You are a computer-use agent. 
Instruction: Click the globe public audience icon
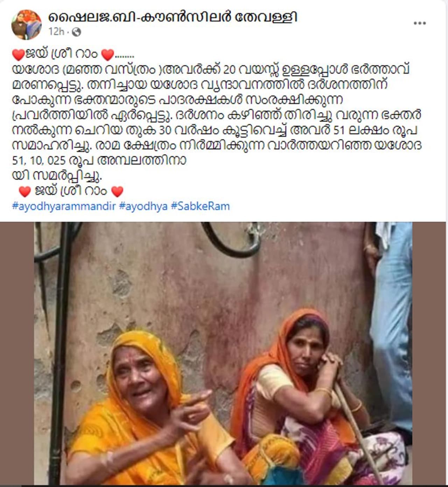[x=76, y=32]
